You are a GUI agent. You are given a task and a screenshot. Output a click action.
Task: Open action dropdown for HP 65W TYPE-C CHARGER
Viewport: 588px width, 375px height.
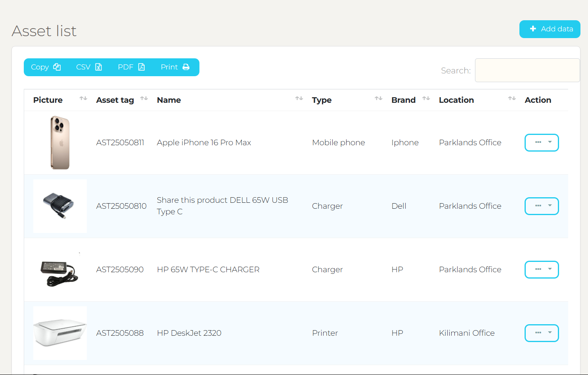542,269
